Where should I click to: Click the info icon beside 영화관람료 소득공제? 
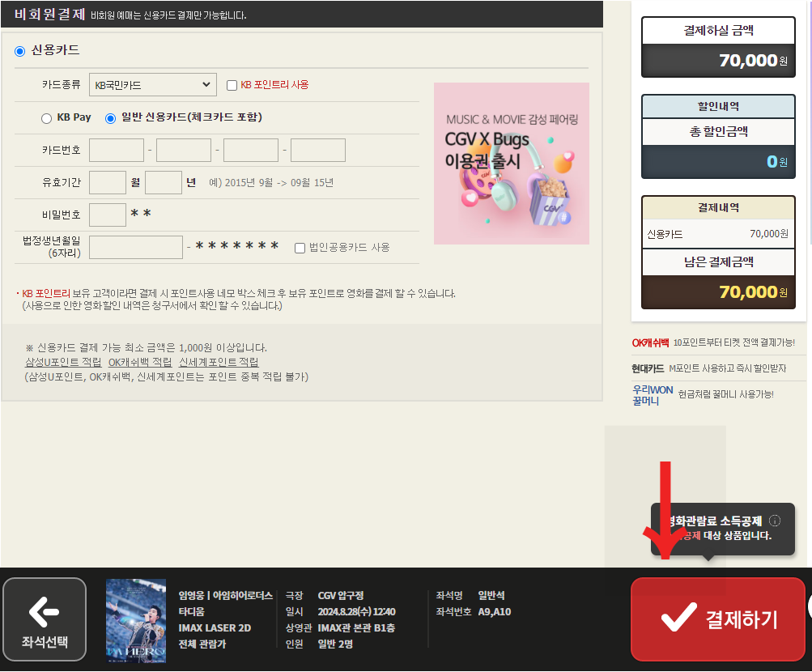[x=775, y=521]
